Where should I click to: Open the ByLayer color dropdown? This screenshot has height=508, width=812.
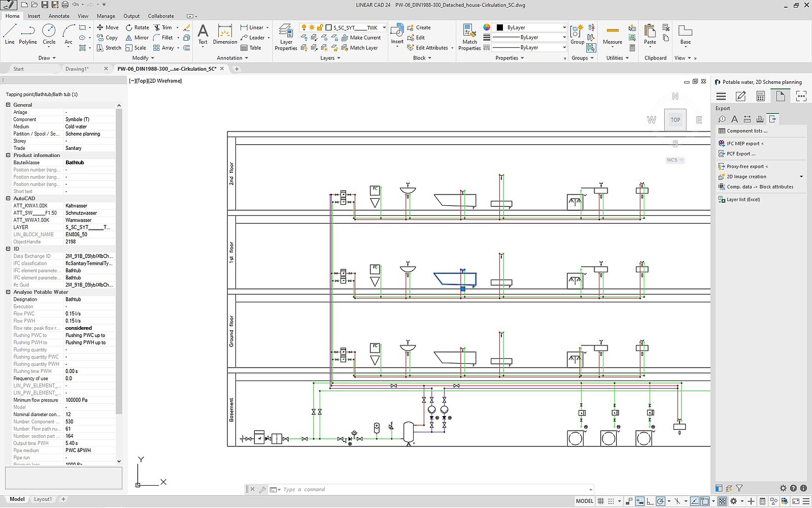click(564, 27)
